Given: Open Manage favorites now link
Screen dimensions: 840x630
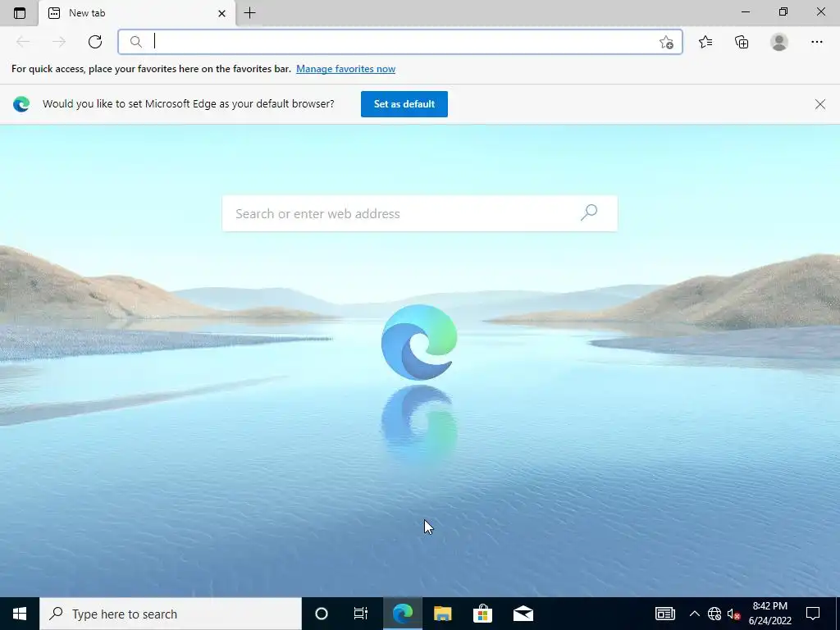Looking at the screenshot, I should pyautogui.click(x=345, y=69).
